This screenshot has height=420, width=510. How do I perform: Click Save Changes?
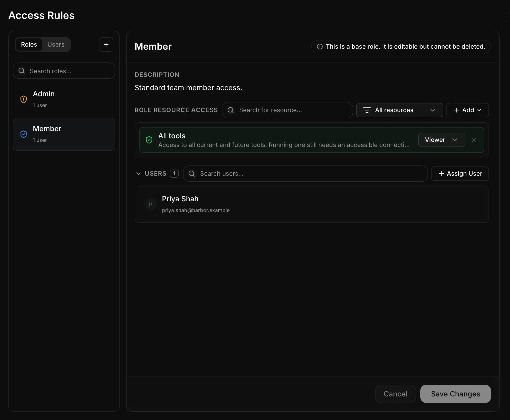[455, 394]
